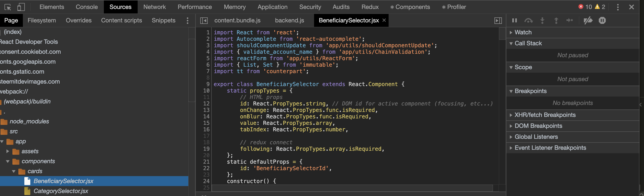The image size is (644, 196).
Task: Select the BeneficiarySelector.jsx file icon in tree
Action: [27, 181]
